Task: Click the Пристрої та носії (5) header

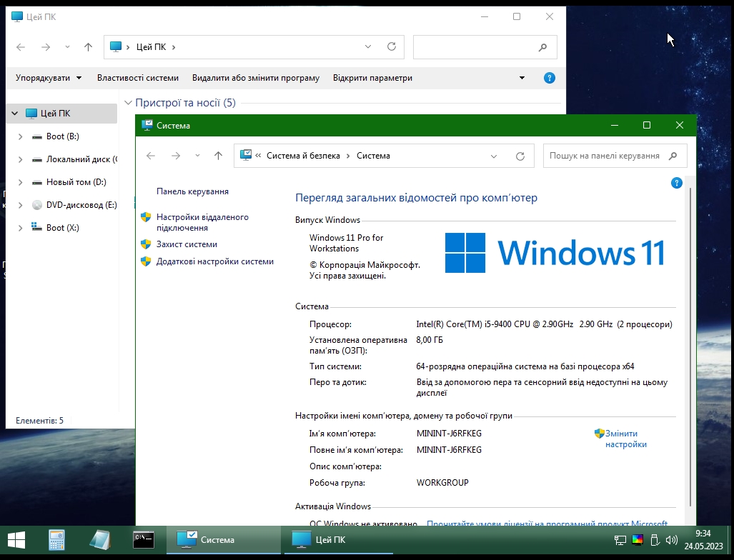Action: 185,103
